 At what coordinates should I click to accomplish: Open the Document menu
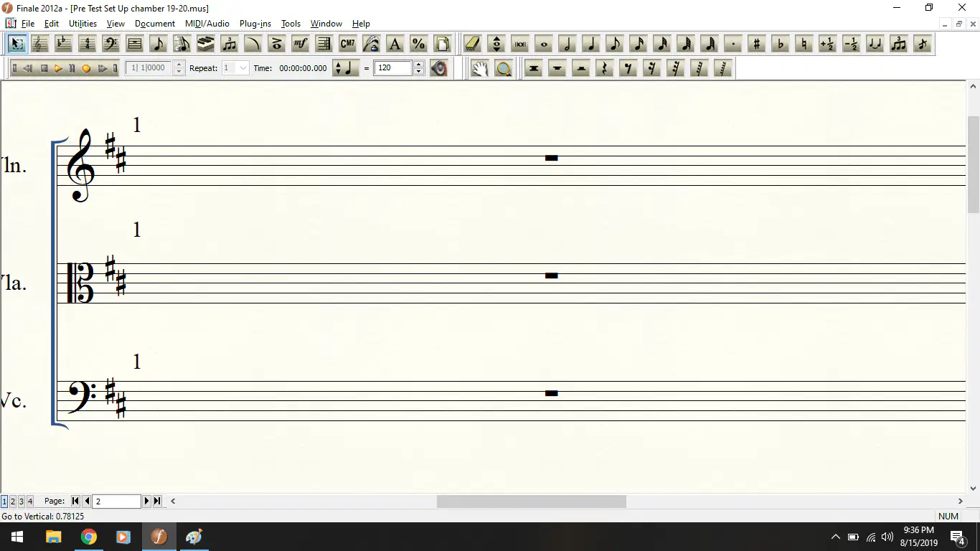(x=155, y=24)
